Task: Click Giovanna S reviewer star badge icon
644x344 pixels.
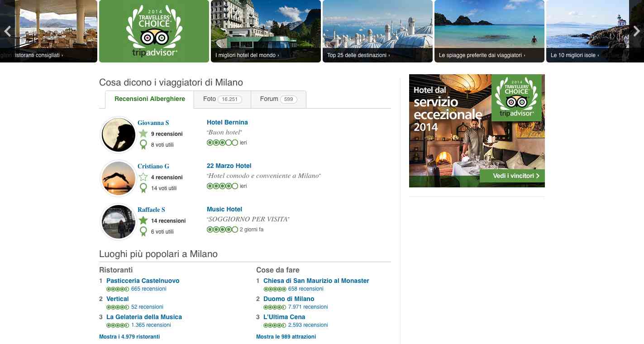Action: (143, 134)
